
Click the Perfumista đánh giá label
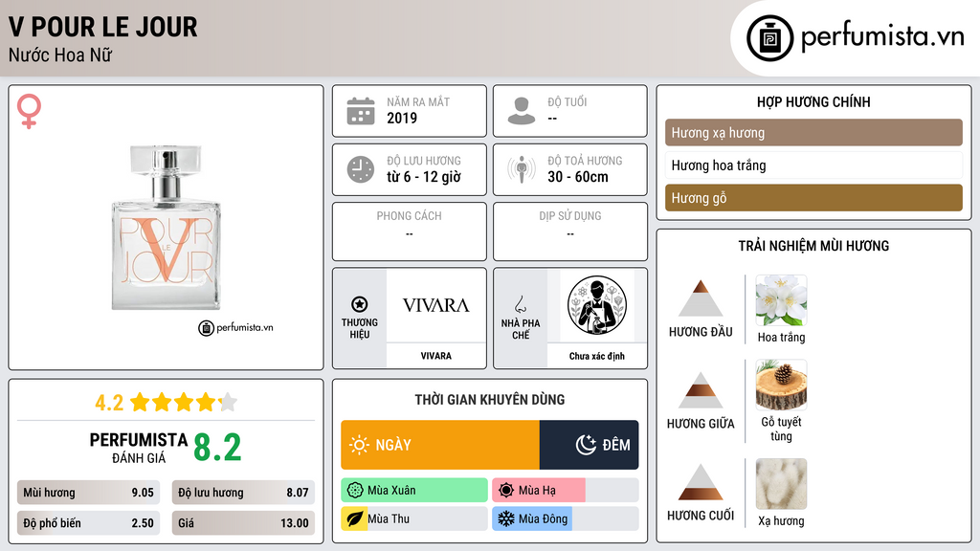tap(139, 448)
